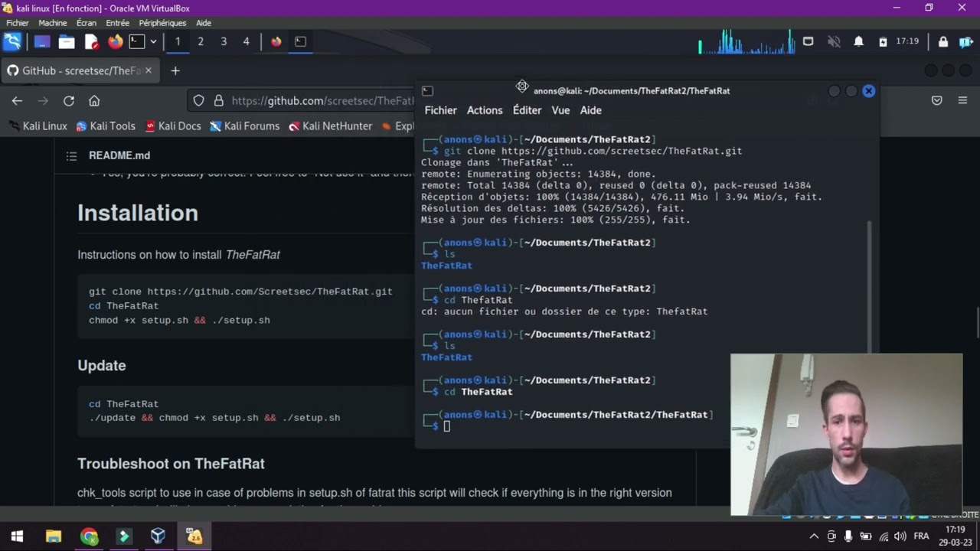Open the Kali Forums bookmark
The image size is (980, 551).
245,126
